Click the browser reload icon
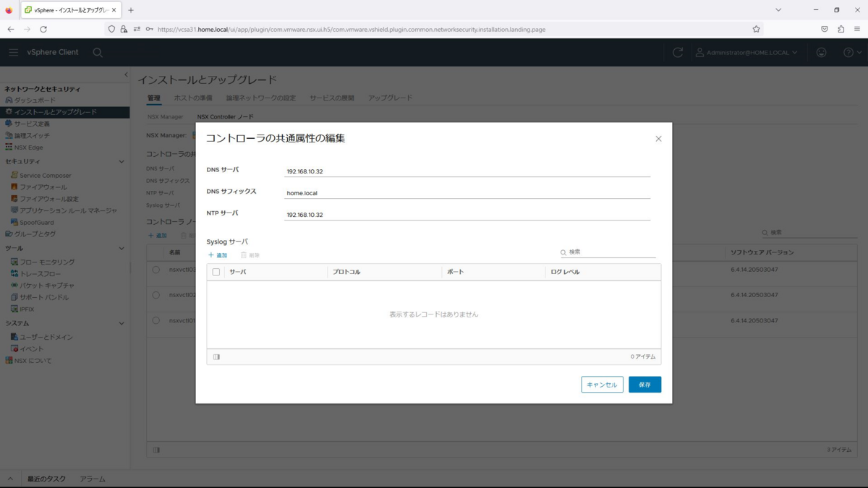 [x=43, y=29]
